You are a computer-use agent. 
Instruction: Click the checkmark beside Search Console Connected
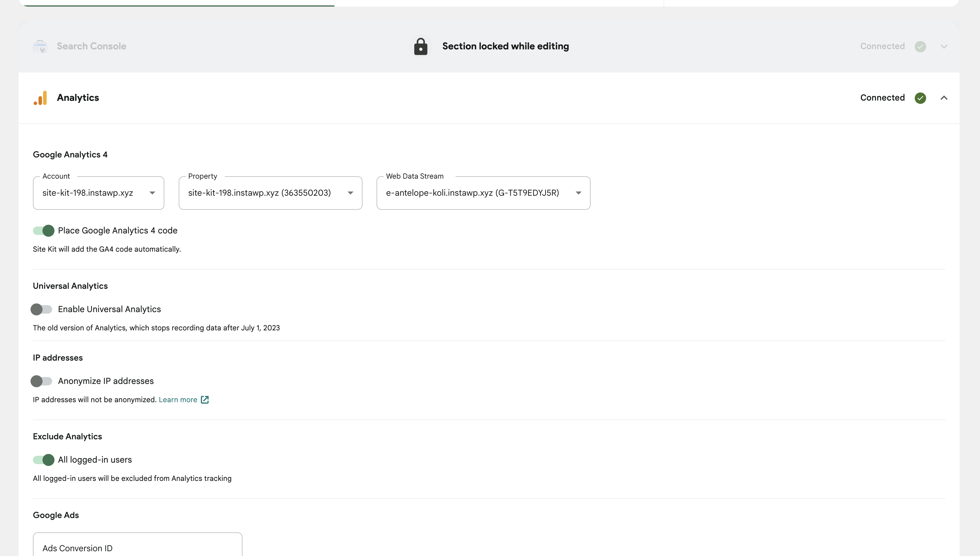(920, 46)
